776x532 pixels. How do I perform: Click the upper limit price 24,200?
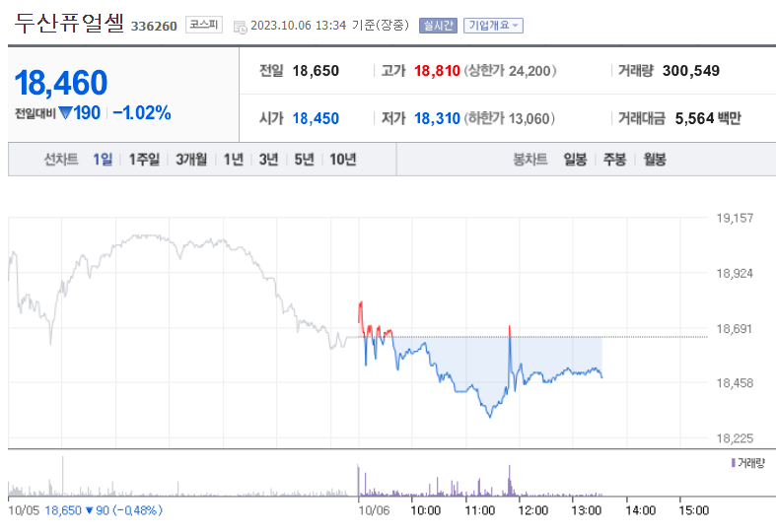(x=529, y=71)
